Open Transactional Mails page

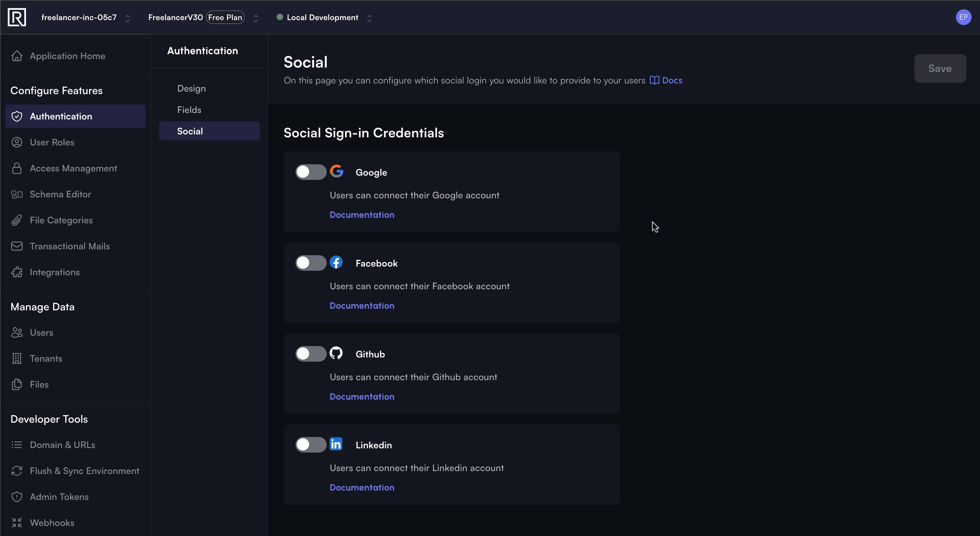pos(75,246)
